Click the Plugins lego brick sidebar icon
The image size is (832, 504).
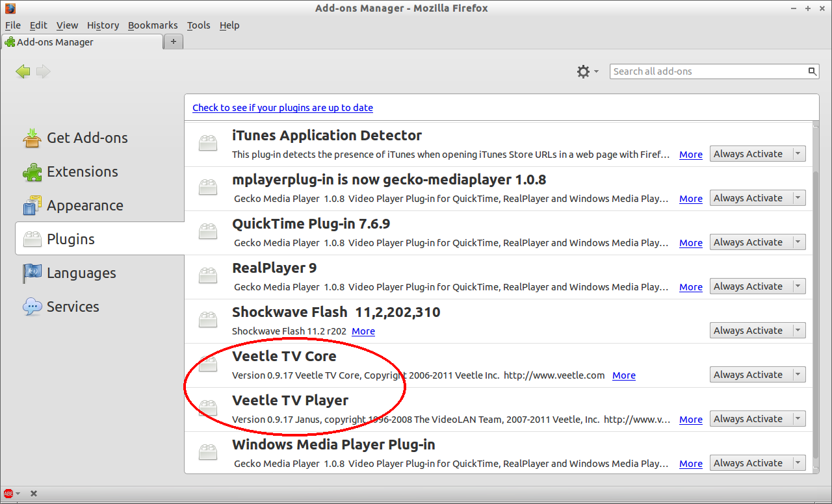coord(32,239)
